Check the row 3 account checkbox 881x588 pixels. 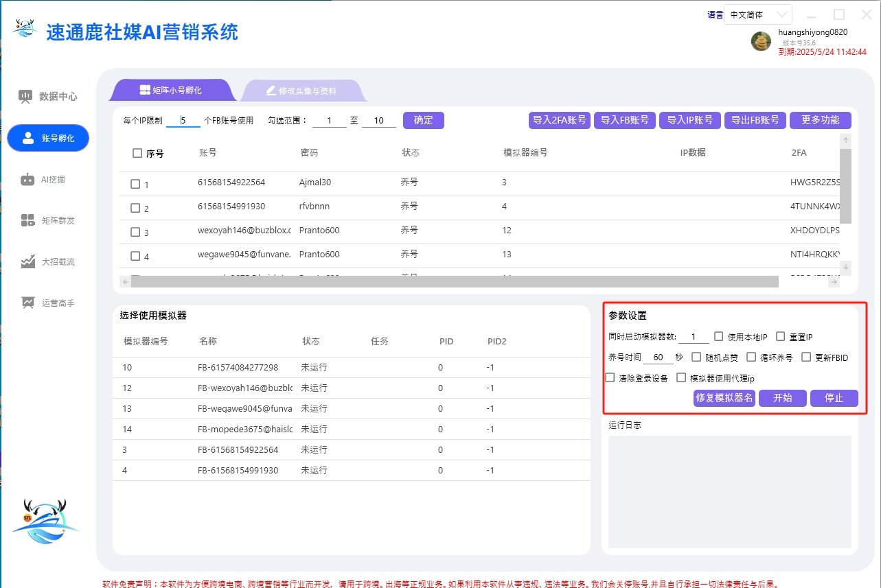click(x=135, y=232)
